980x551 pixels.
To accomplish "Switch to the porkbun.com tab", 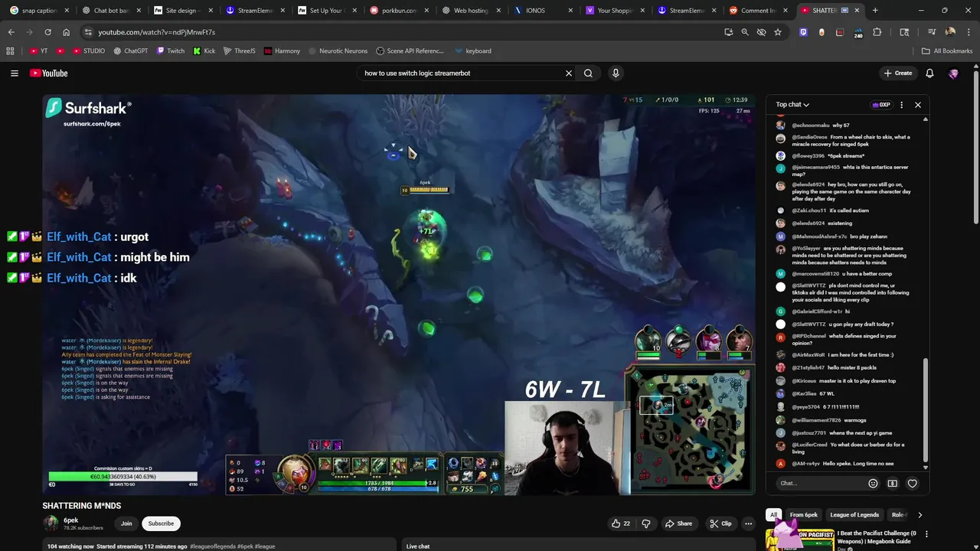I will [x=399, y=11].
